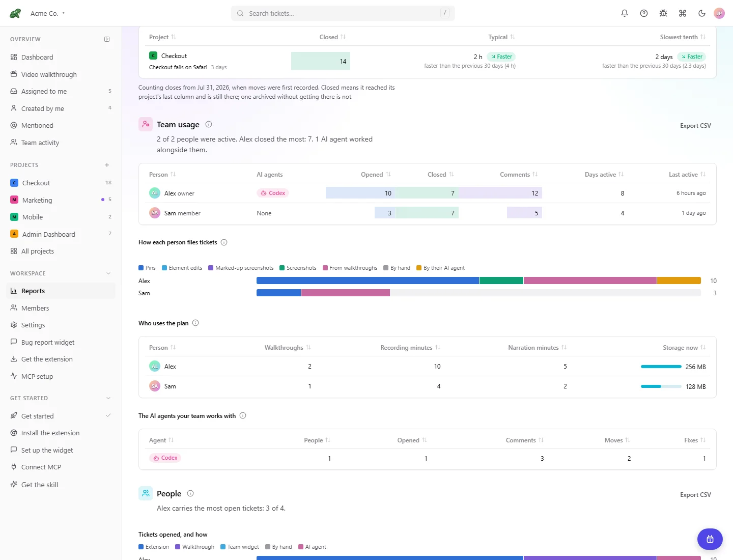The image size is (733, 560).
Task: Add a new project with plus icon
Action: [107, 165]
